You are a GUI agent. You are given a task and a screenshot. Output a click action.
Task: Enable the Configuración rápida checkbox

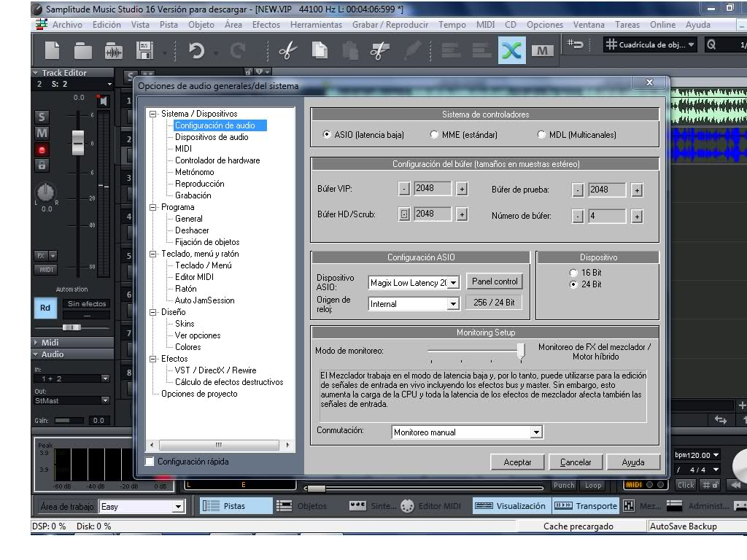pos(150,462)
